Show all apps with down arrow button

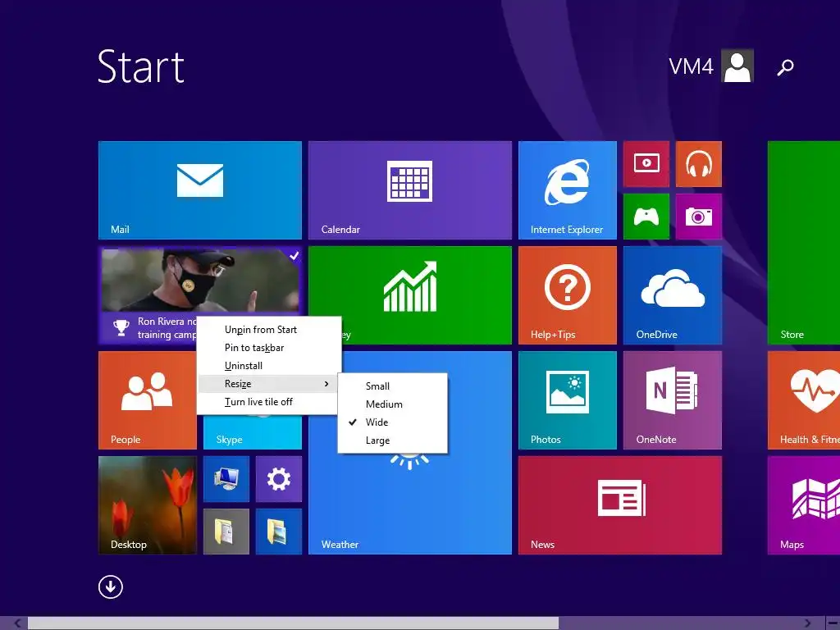(111, 587)
